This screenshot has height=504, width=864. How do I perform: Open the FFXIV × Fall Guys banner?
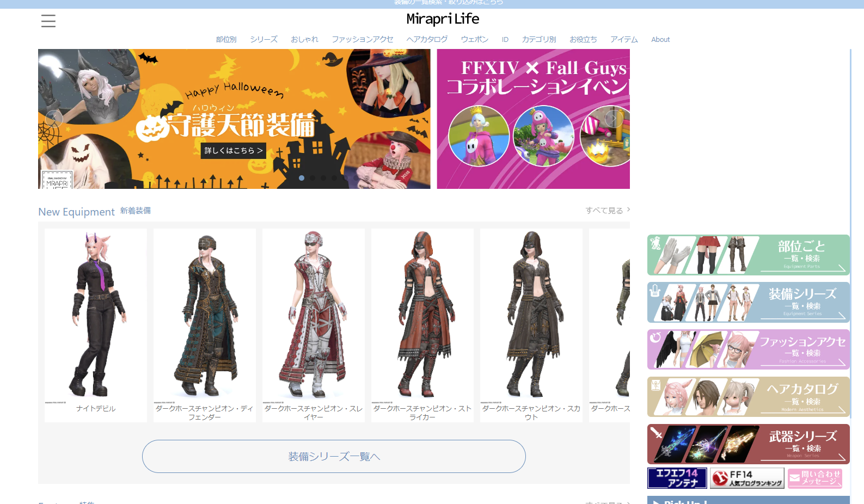533,119
